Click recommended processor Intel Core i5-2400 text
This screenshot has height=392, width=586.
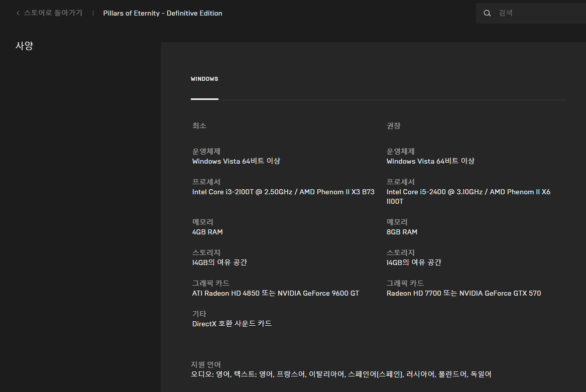point(468,197)
